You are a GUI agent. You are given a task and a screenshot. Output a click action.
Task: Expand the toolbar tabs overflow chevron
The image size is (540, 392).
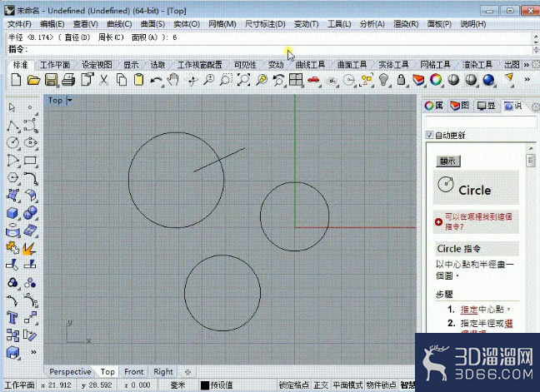tap(526, 65)
